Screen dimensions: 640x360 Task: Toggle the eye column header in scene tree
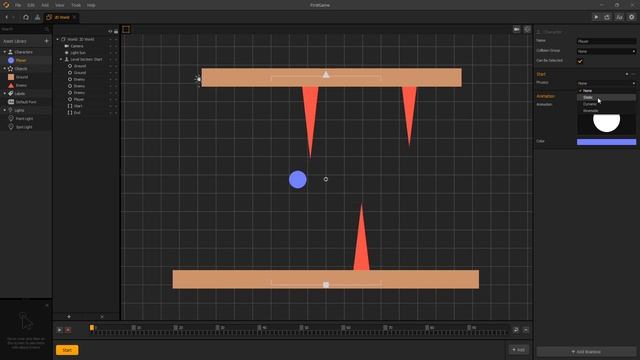(x=110, y=31)
